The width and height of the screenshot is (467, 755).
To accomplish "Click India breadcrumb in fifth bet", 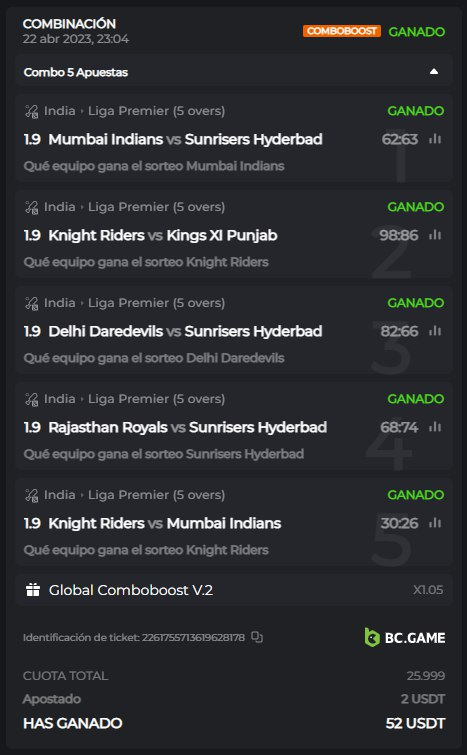I will coord(60,495).
